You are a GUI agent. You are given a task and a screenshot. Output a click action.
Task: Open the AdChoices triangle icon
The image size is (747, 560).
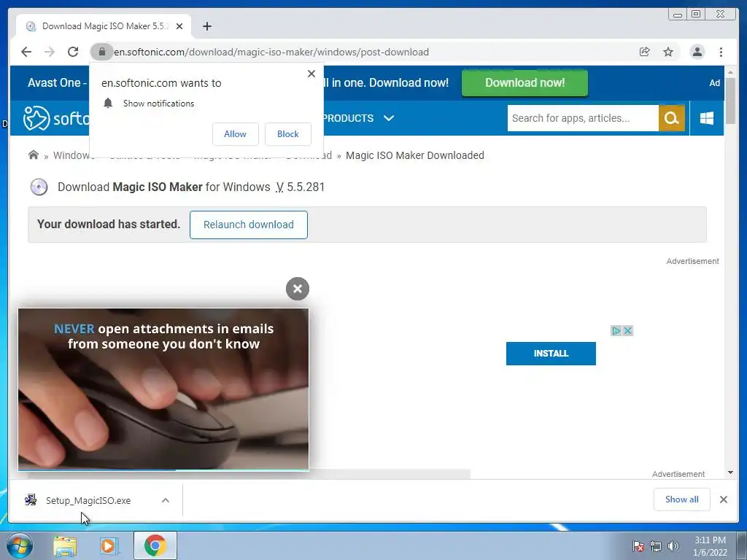pyautogui.click(x=616, y=330)
